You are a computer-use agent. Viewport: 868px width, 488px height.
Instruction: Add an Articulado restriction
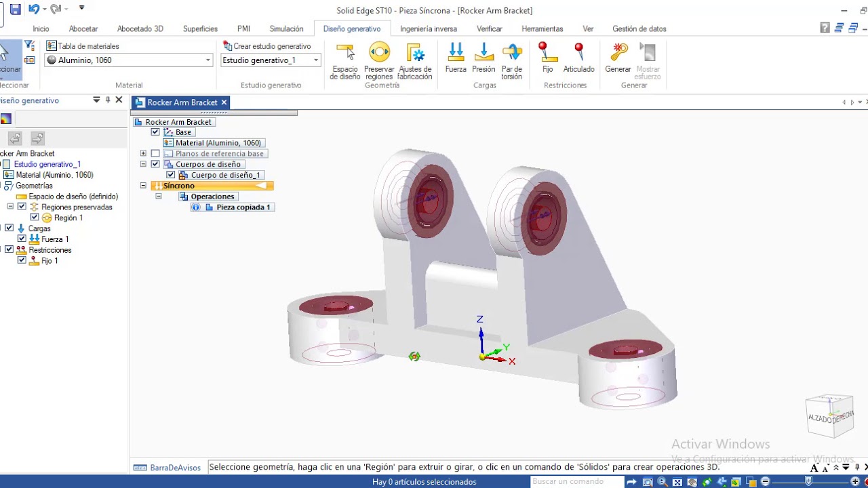pos(578,58)
